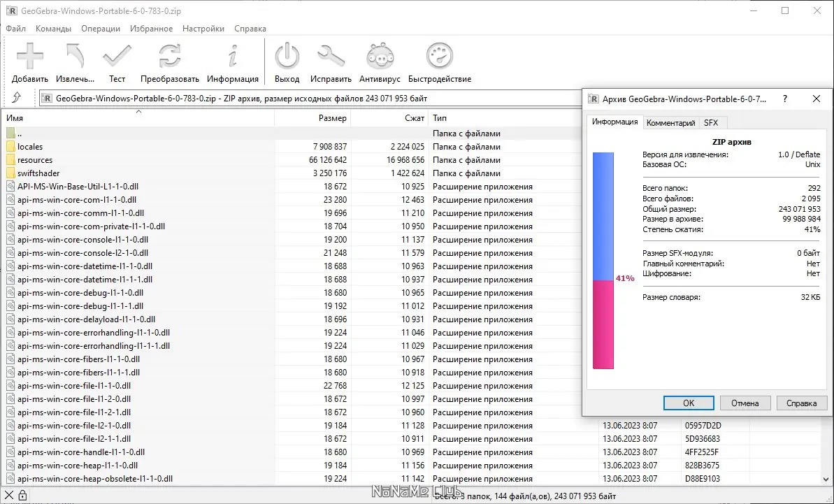Sort by the Размер column header
Image resolution: width=834 pixels, height=504 pixels.
pos(312,118)
